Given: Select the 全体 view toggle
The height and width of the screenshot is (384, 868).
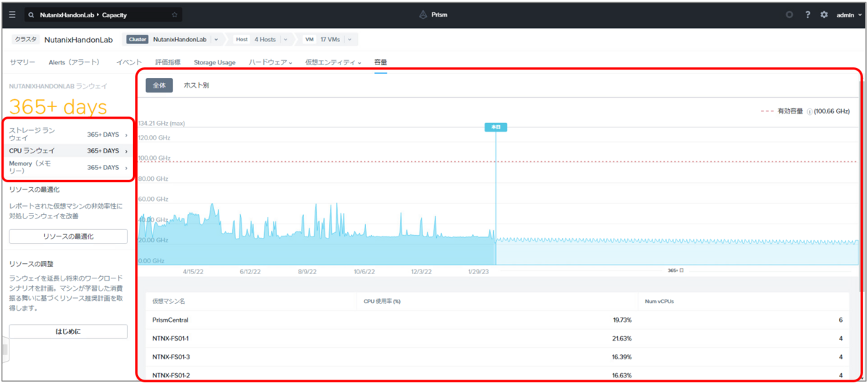Looking at the screenshot, I should click(x=159, y=85).
